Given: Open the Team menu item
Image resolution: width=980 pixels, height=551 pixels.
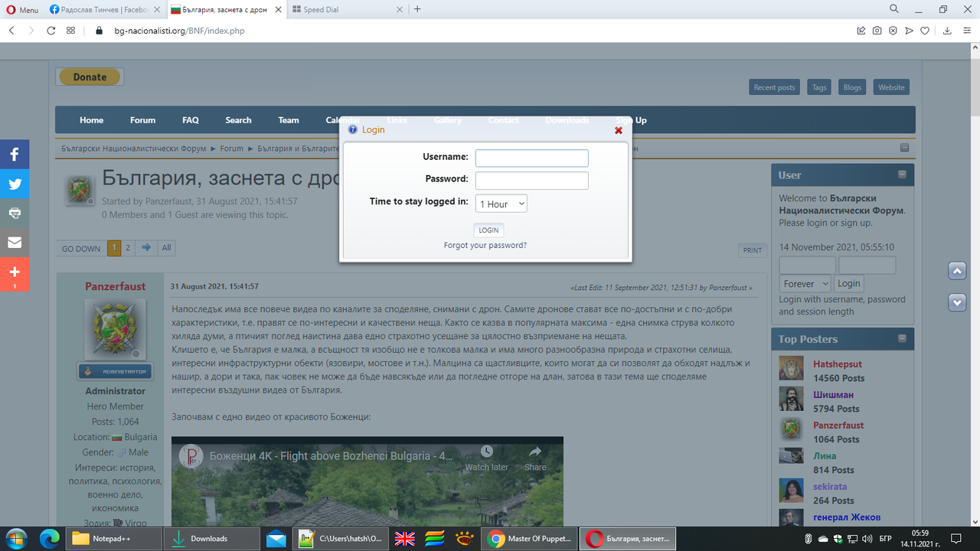Looking at the screenshot, I should 289,120.
